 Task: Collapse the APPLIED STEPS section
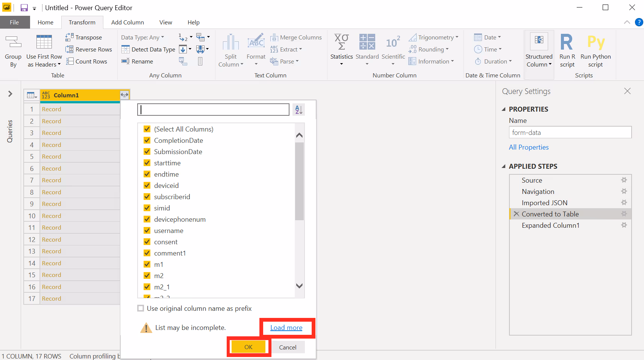tap(504, 166)
